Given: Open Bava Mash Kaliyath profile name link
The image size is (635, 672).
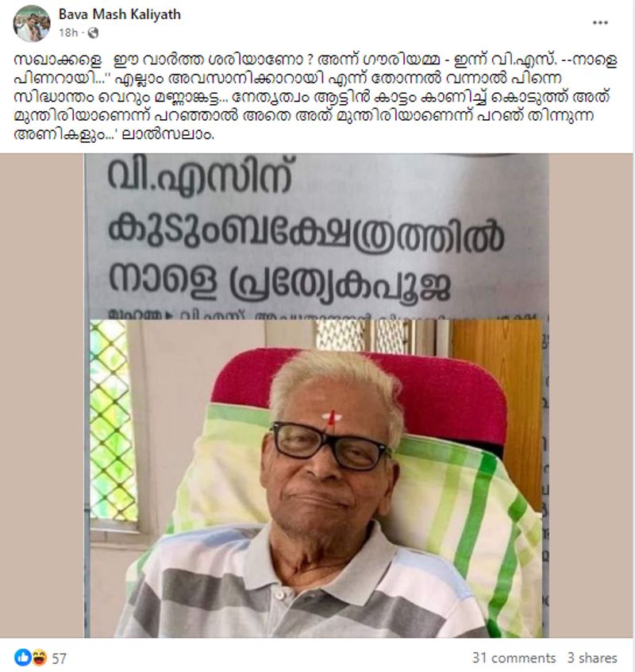Looking at the screenshot, I should click(120, 14).
